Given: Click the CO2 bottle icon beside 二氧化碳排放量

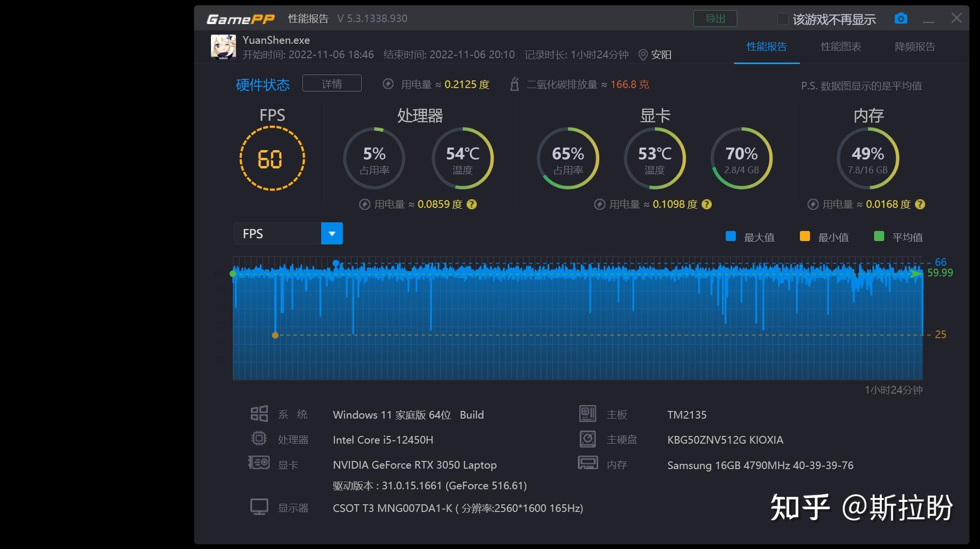Looking at the screenshot, I should coord(515,84).
